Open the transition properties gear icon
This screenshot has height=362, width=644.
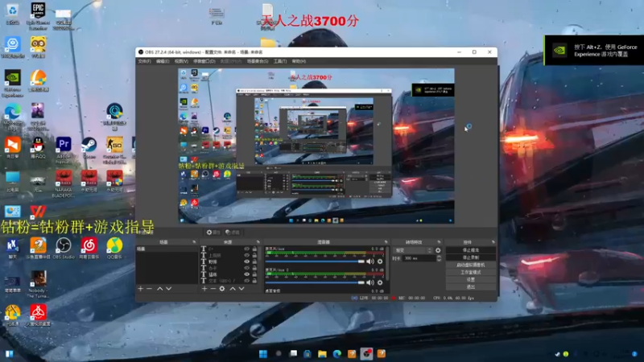pos(438,250)
